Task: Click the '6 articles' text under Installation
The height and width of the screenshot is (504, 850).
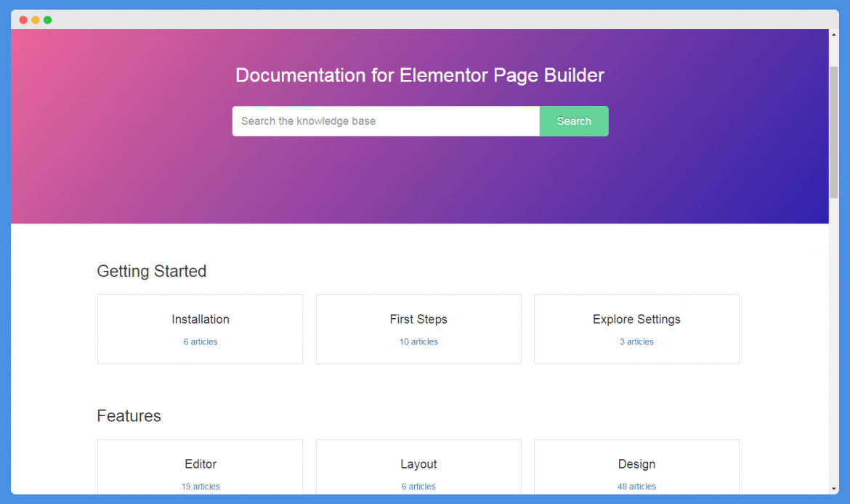Action: [x=200, y=342]
